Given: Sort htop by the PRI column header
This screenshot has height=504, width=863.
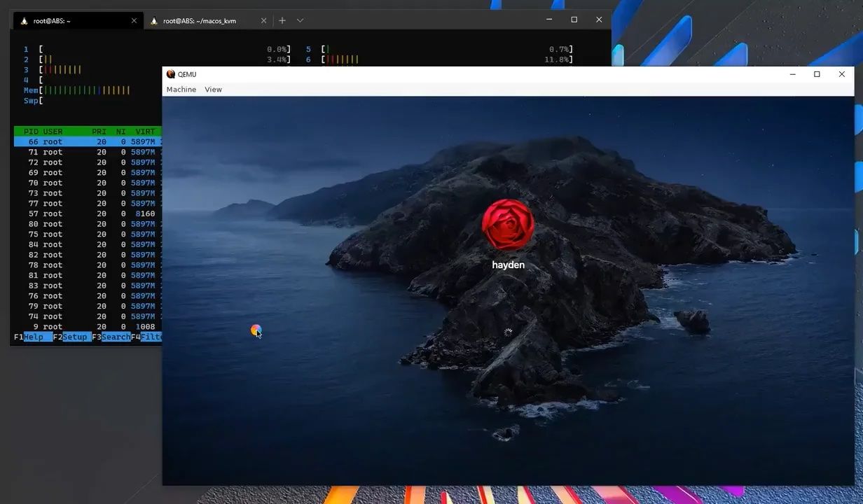Looking at the screenshot, I should point(99,132).
